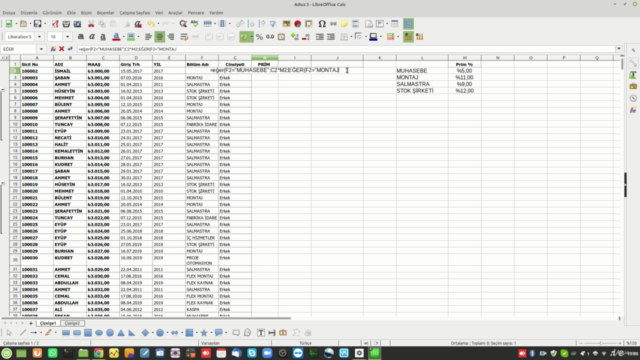Click the Undo arrow icon
This screenshot has width=640, height=360.
click(151, 24)
